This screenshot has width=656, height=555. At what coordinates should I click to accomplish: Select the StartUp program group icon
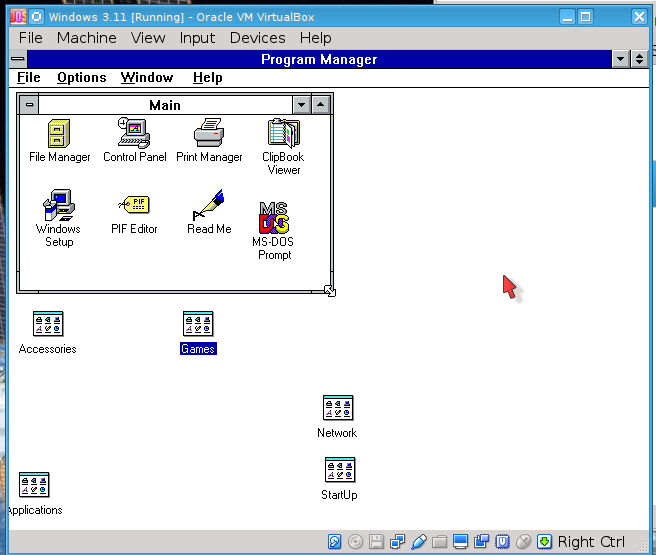pyautogui.click(x=340, y=470)
